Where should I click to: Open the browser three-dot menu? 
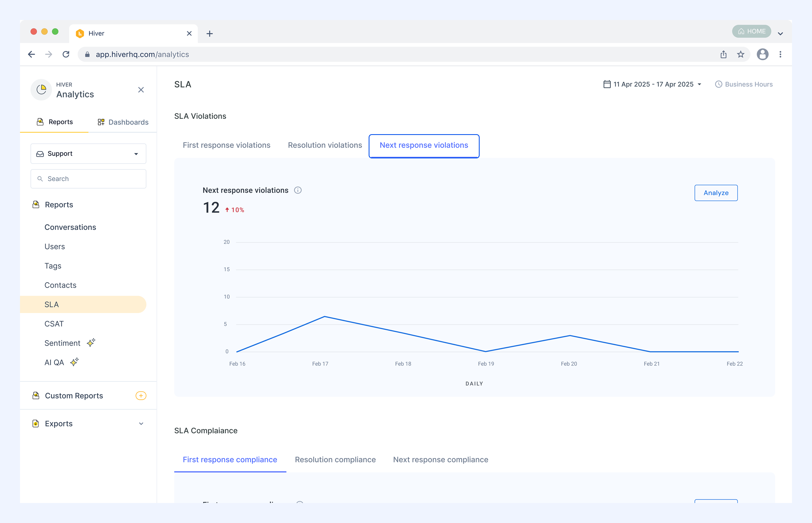pyautogui.click(x=780, y=54)
